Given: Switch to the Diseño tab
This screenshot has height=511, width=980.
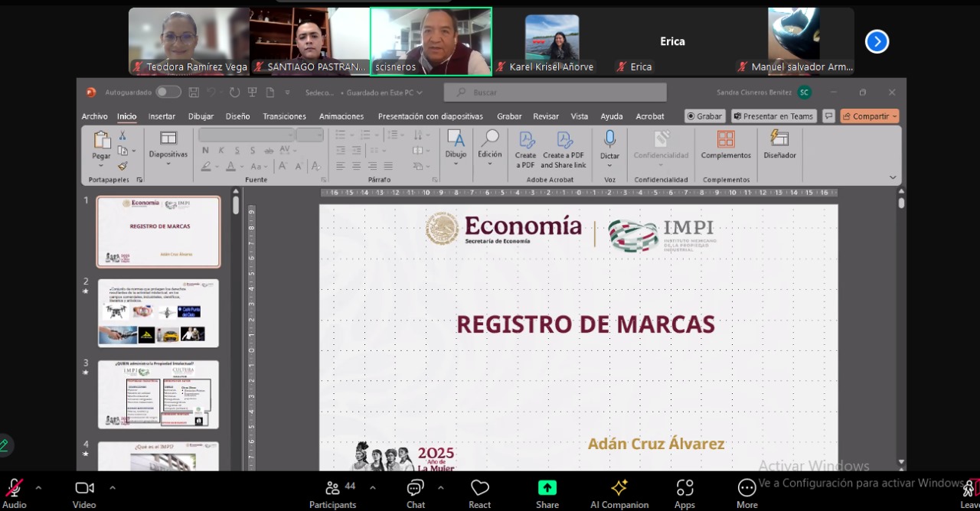Looking at the screenshot, I should point(237,116).
